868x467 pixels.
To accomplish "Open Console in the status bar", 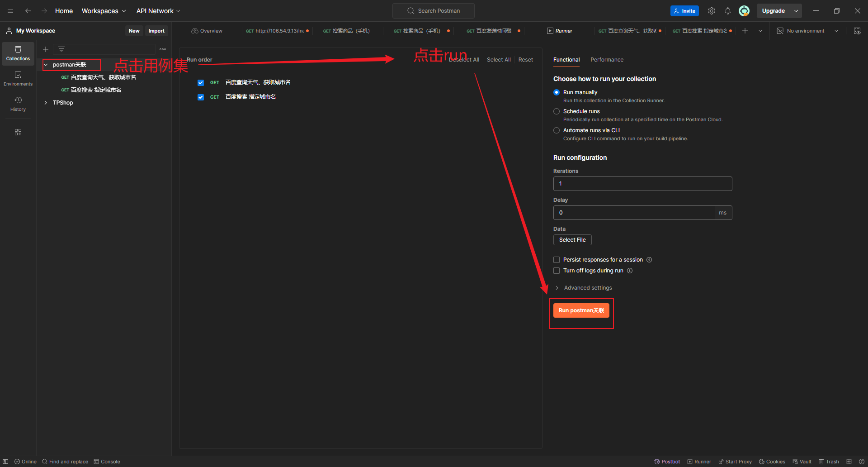I will point(107,462).
